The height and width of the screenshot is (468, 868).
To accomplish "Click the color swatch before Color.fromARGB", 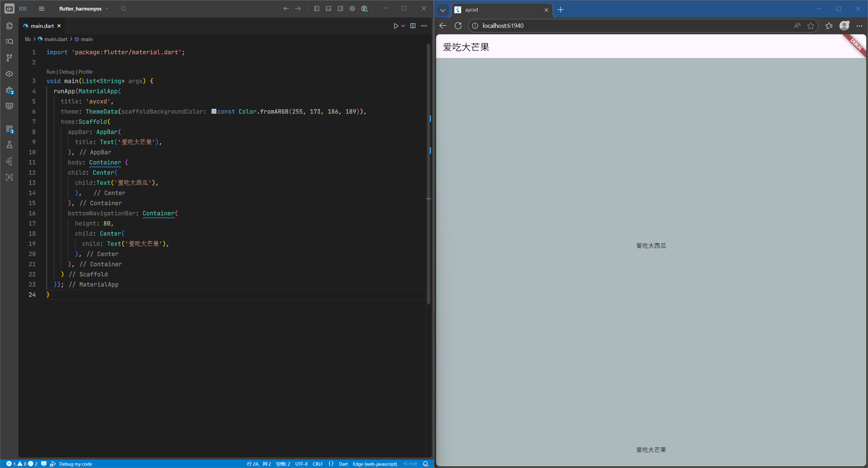I will tap(214, 111).
